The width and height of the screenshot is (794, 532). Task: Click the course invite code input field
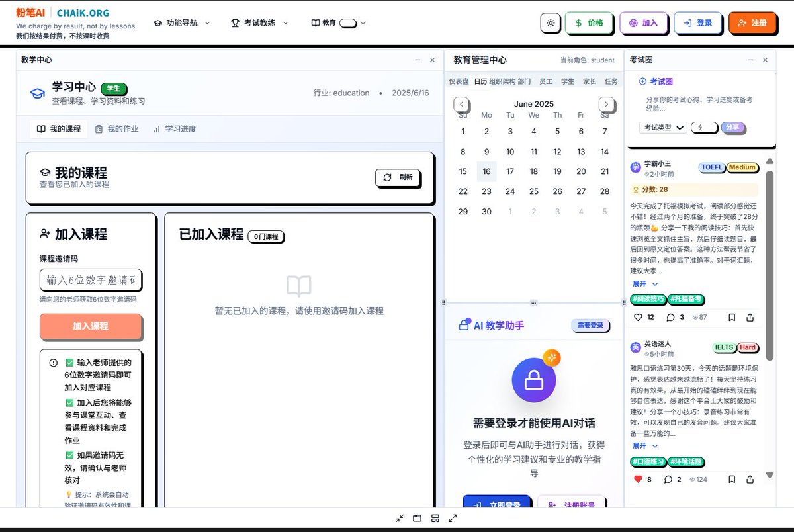point(91,280)
